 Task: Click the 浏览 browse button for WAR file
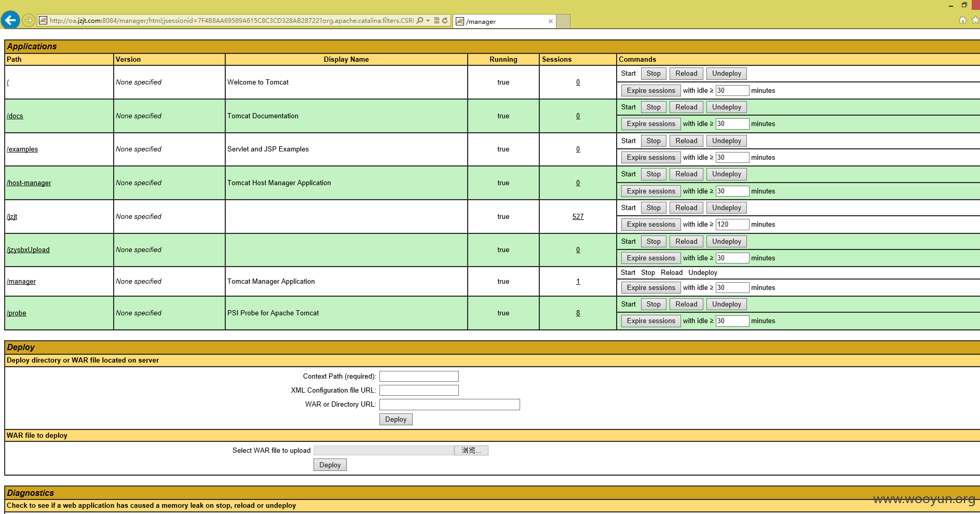(471, 451)
